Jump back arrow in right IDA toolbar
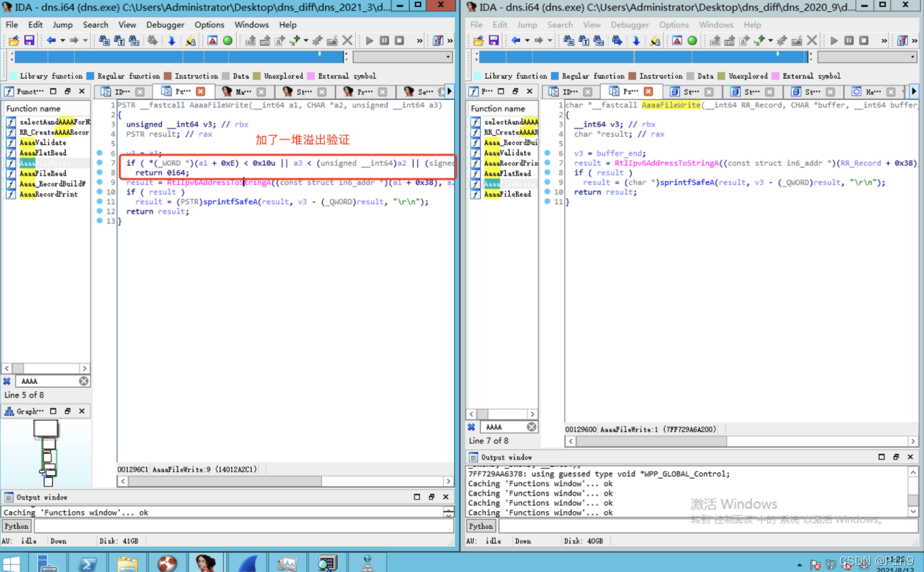 516,40
